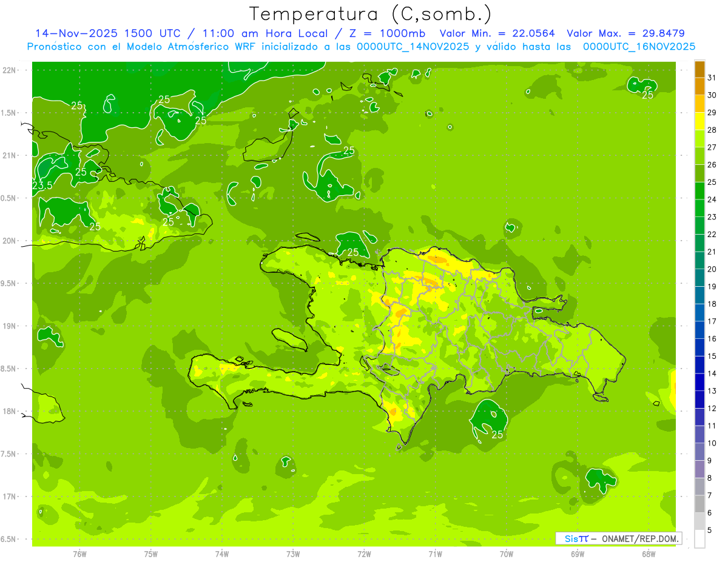Screen dimensions: 728x562
Task: Click the legend color band between 29 and 30
Action: 699,104
